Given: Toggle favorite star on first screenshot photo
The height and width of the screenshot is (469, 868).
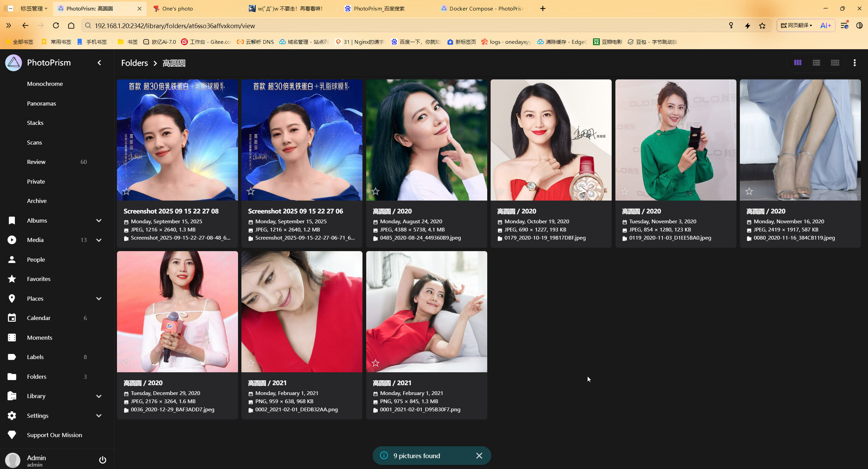Looking at the screenshot, I should pyautogui.click(x=126, y=191).
